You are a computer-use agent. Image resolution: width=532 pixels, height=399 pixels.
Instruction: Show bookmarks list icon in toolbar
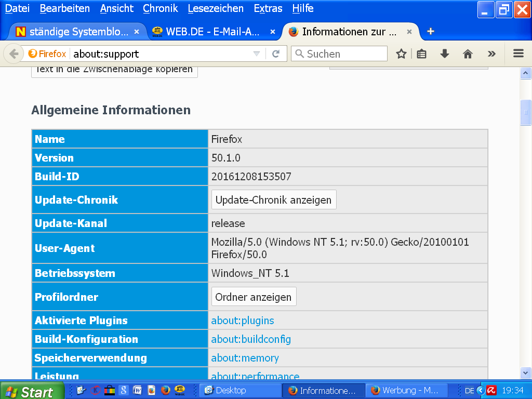click(421, 54)
